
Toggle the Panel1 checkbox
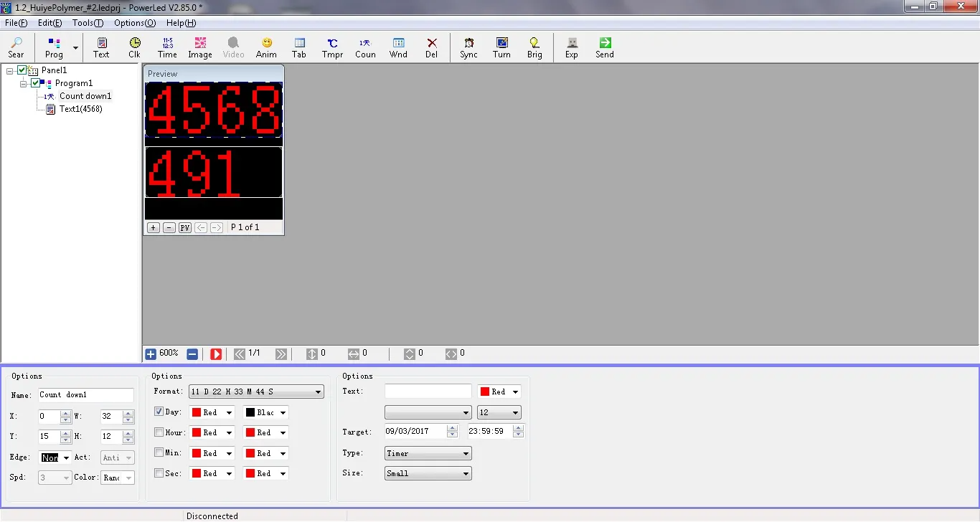[x=22, y=70]
